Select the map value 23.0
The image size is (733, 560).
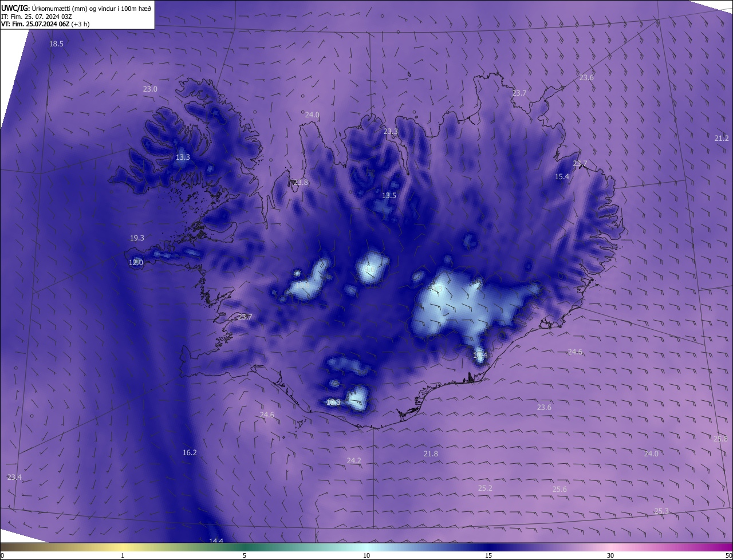150,89
